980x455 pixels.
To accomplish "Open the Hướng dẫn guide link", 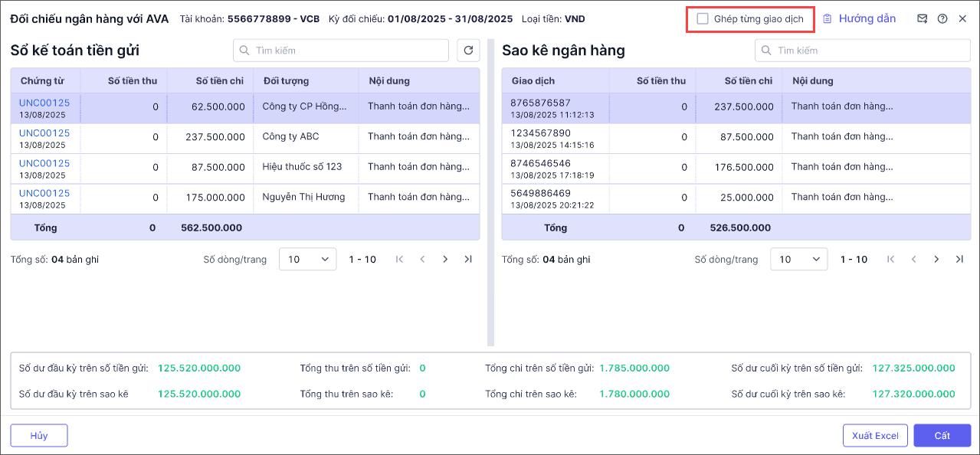I will (860, 19).
